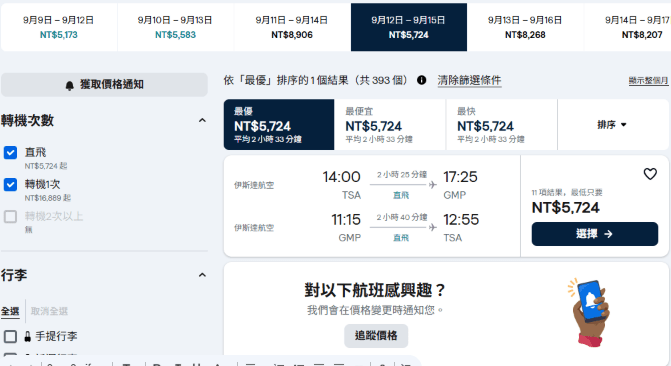Click 全選 under 行李

[10, 311]
